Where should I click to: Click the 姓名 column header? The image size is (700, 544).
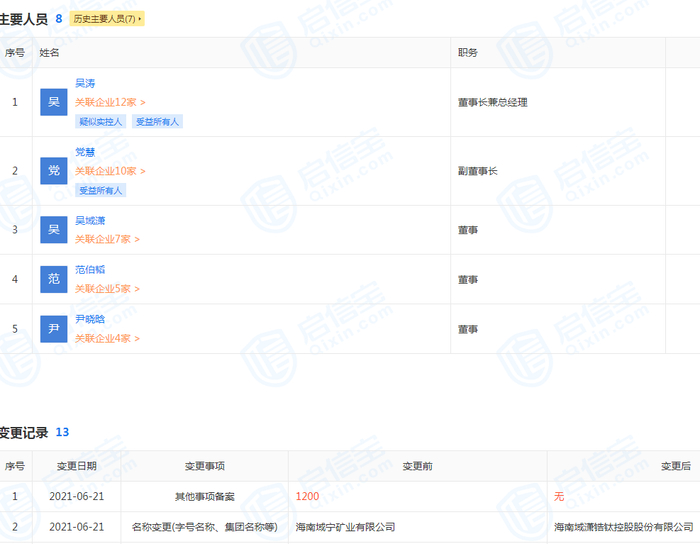(49, 53)
